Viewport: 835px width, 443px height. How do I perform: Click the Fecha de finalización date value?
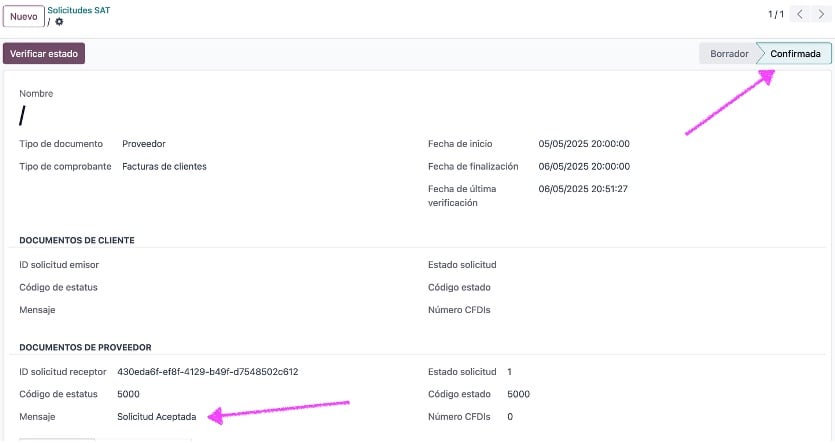coord(584,166)
